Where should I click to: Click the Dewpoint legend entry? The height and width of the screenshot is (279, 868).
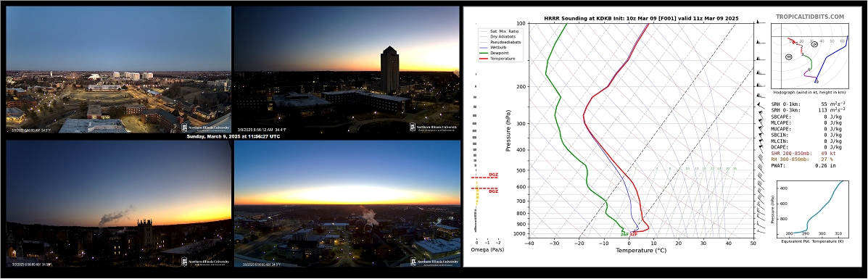pos(495,53)
